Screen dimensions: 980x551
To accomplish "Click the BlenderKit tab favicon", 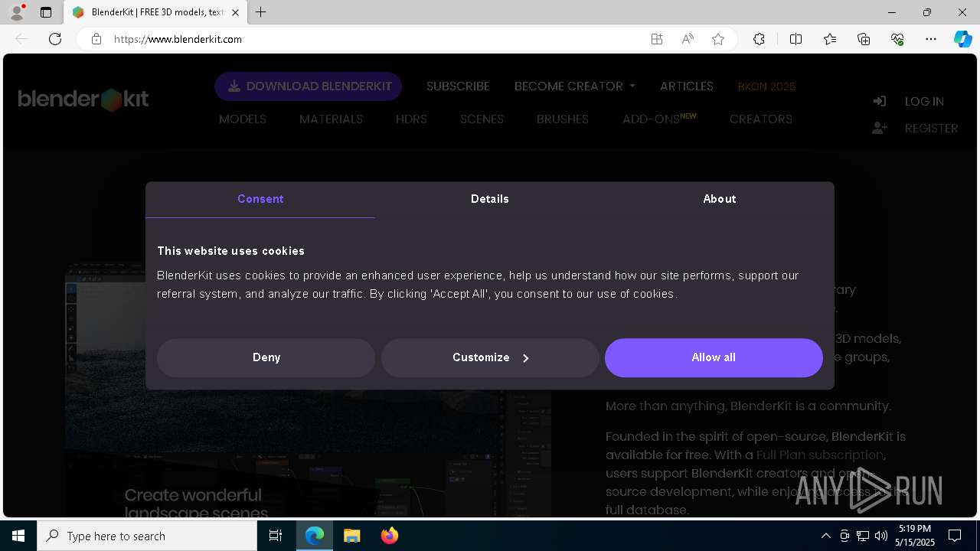I will (78, 12).
